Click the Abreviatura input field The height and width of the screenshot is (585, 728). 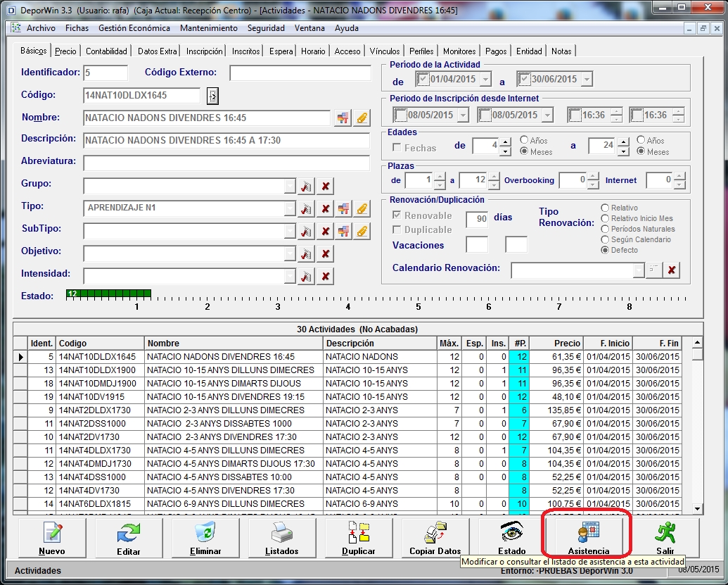tap(226, 163)
